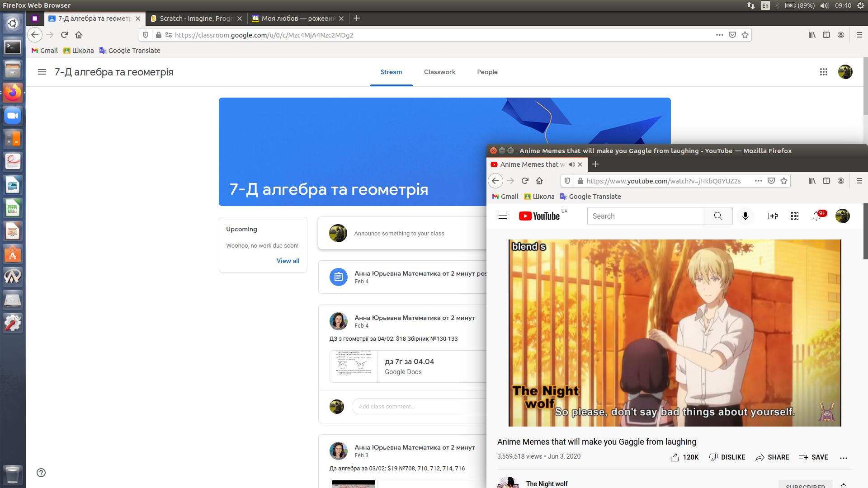This screenshot has height=488, width=868.
Task: Toggle the sidebar in YouTube Firefox window
Action: [x=826, y=181]
